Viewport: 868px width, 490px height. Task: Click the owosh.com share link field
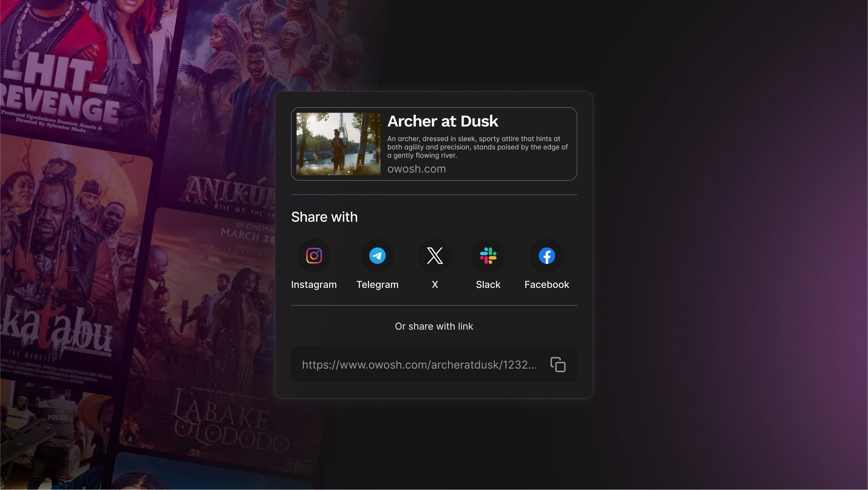[x=419, y=365]
